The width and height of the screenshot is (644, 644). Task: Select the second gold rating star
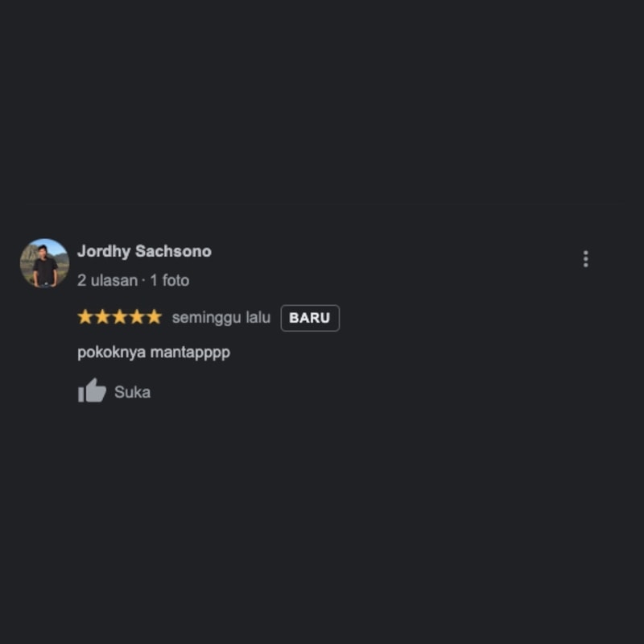point(102,317)
